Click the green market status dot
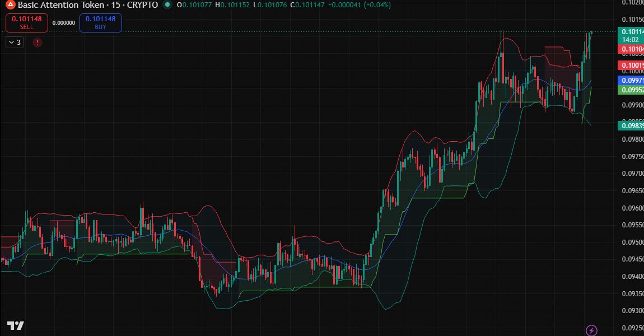 click(x=167, y=5)
